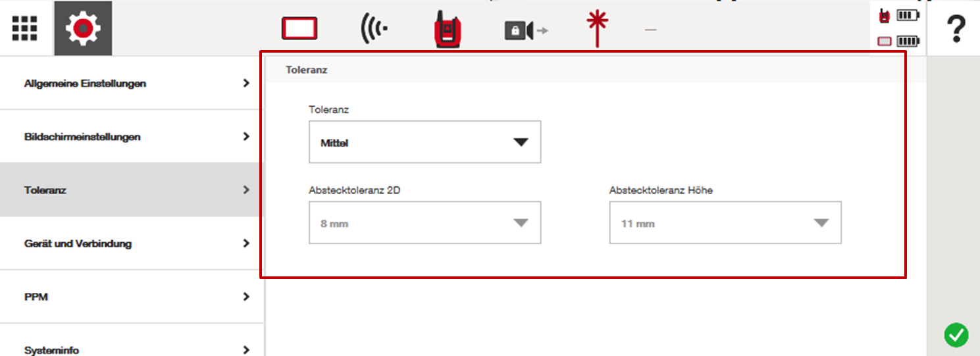Select Toleranz in the settings sidebar
Screen dimensions: 980x356
(132, 190)
